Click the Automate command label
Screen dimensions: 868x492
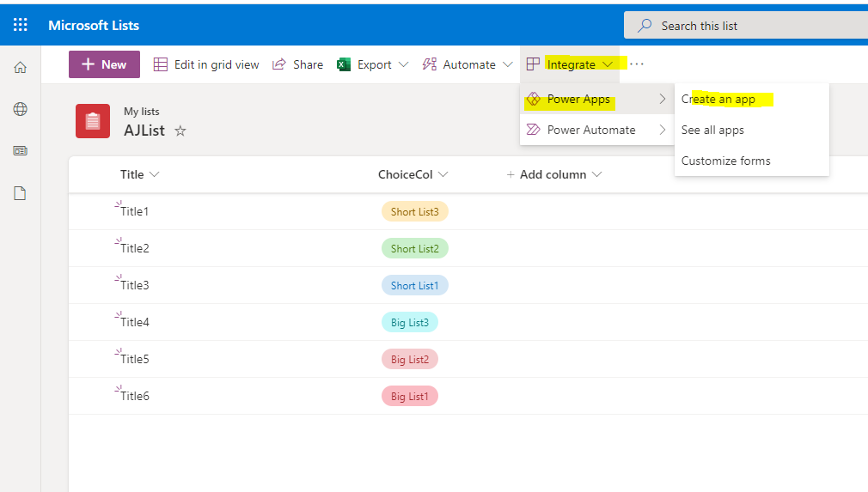(x=469, y=64)
